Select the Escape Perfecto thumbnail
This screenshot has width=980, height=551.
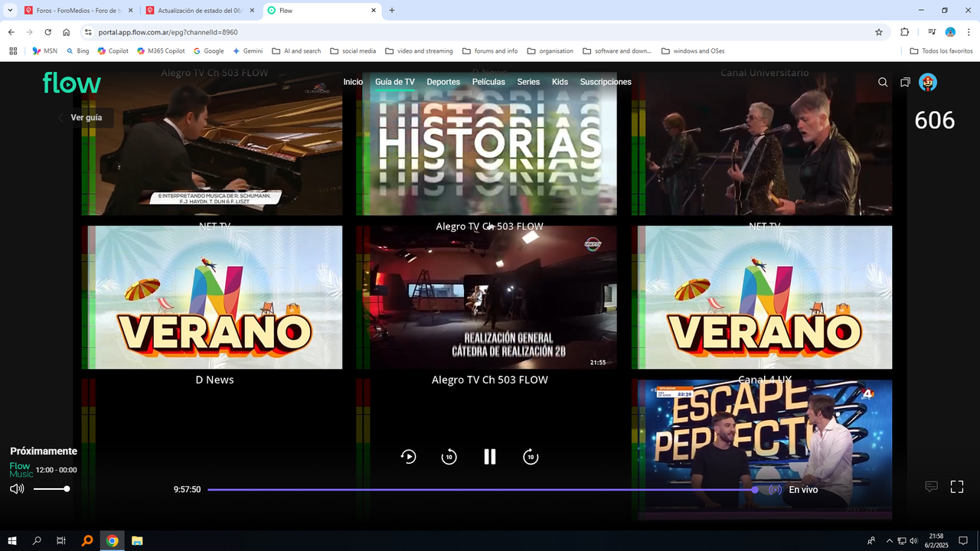click(762, 450)
